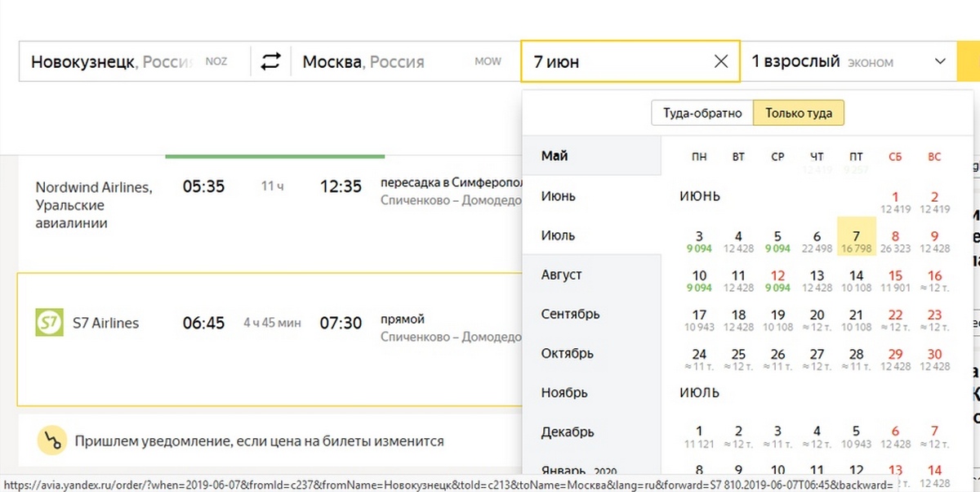Choose Сентябрь from the month list
The image size is (980, 492).
(570, 314)
